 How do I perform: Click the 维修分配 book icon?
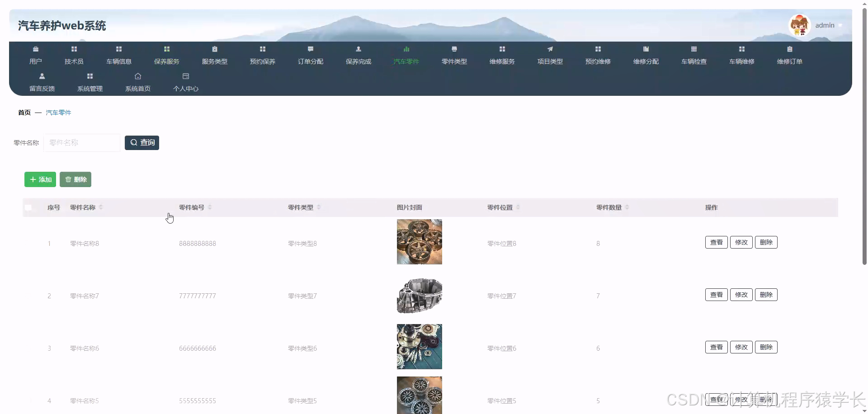click(x=646, y=49)
